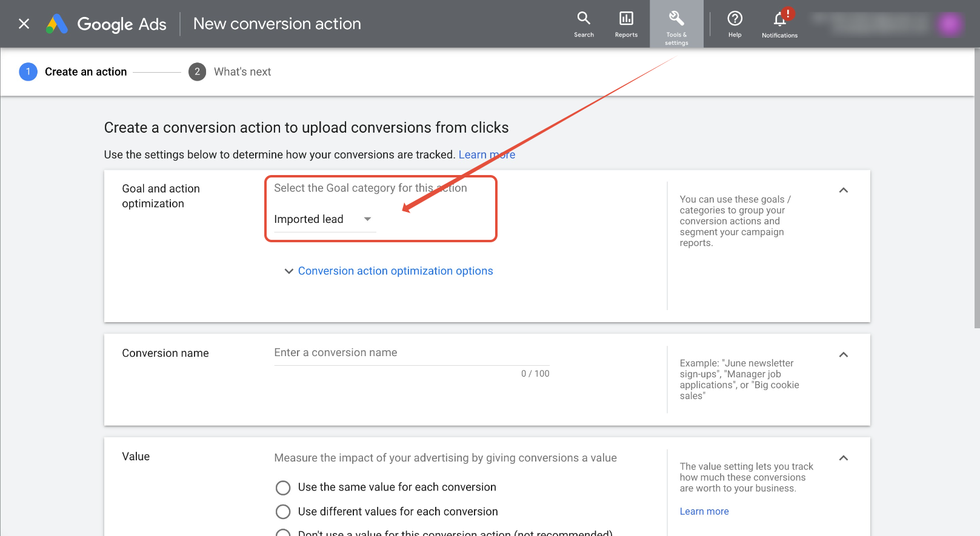Open Notifications bell icon
Viewport: 980px width, 536px height.
780,24
